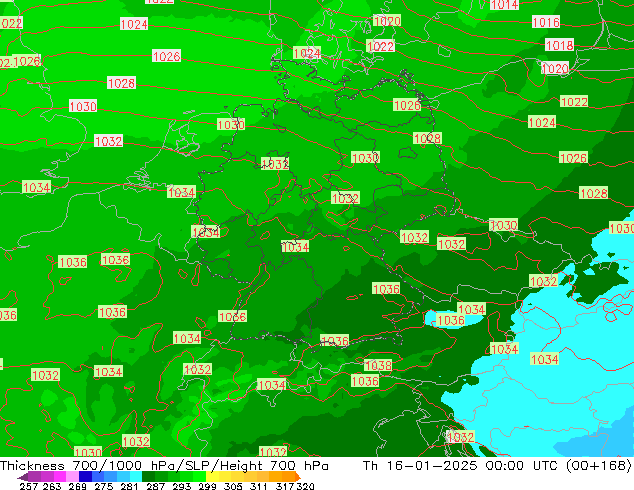Click the 1036 label inside the cyan lake
This screenshot has height=490, width=634.
point(451,320)
